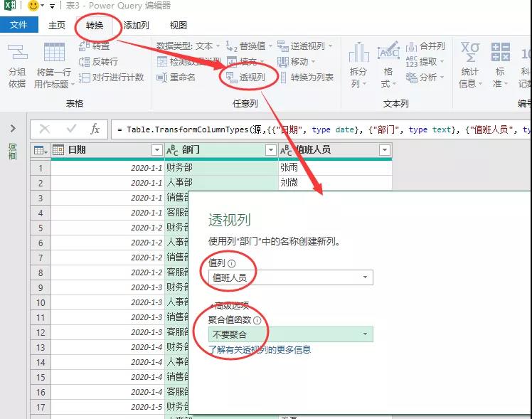
Task: Click the 转换为列表 button
Action: (x=307, y=78)
